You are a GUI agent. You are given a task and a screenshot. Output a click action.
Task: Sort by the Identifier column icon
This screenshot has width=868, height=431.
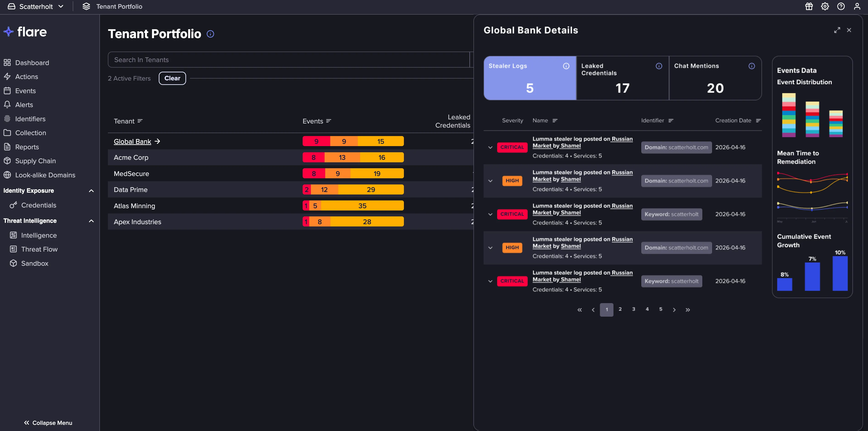(670, 121)
